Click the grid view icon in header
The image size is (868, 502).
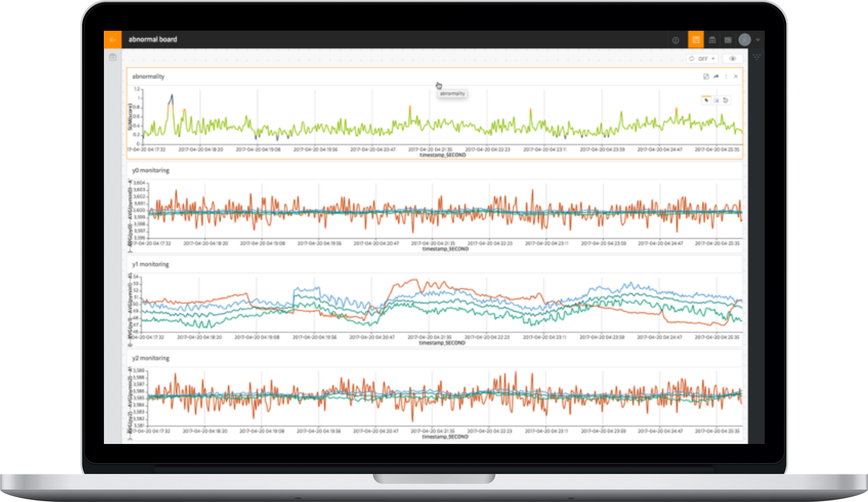728,40
